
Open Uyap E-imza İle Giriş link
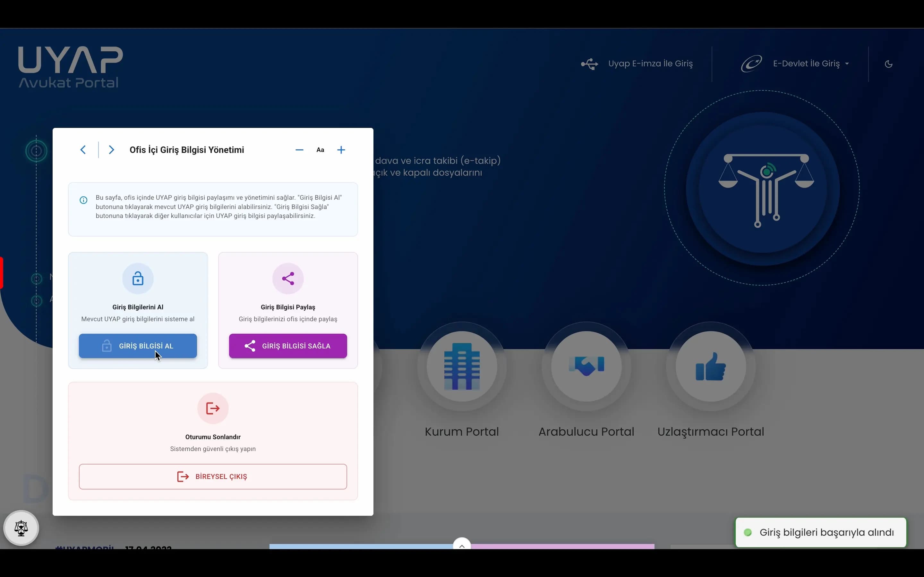point(650,64)
